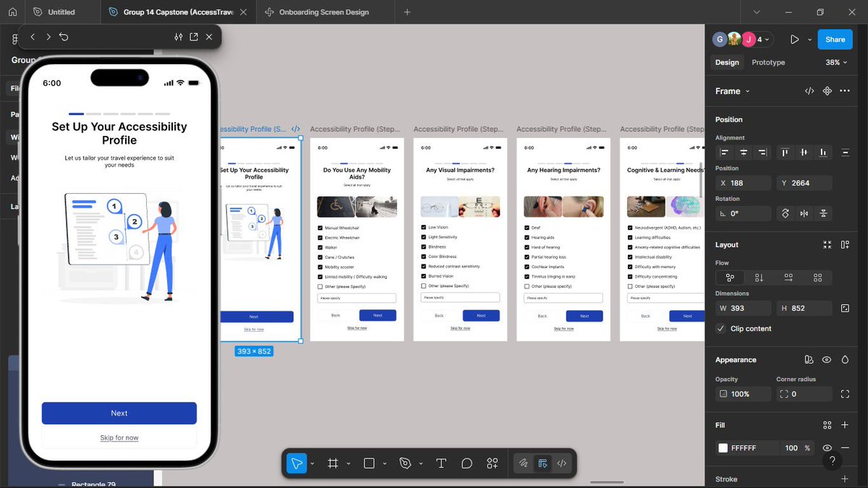Rotate the frame 90 degrees

786,213
